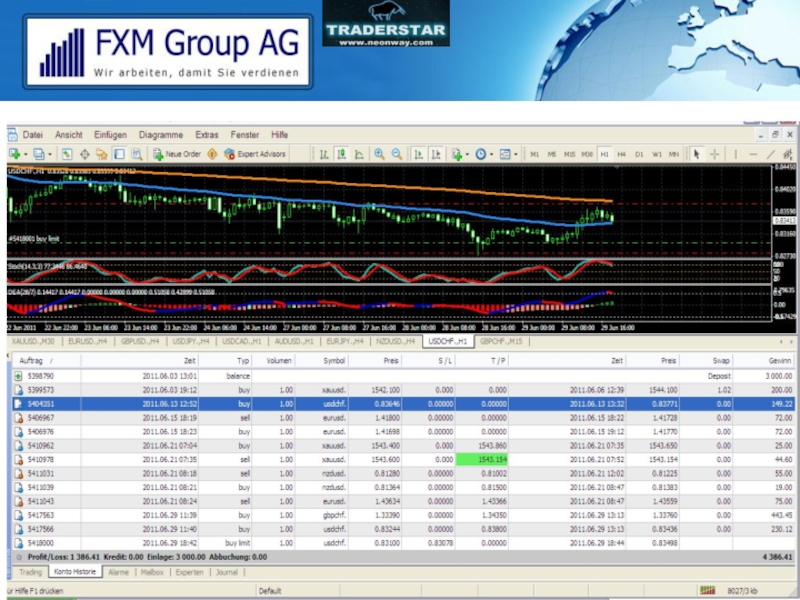Select the M5 timeframe

point(552,154)
